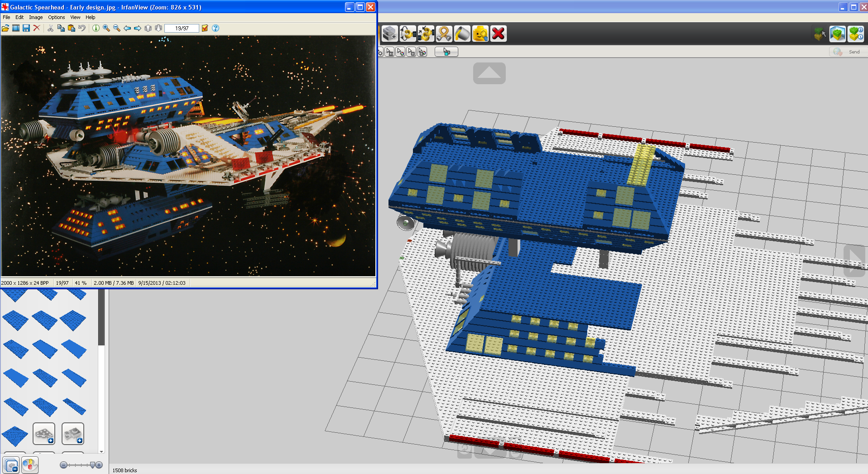
Task: Expand the wedge plate brick category
Action: (44, 434)
